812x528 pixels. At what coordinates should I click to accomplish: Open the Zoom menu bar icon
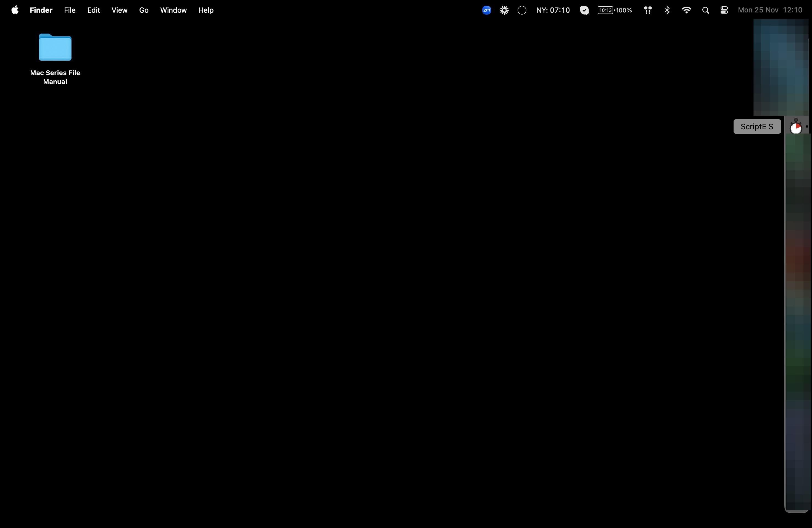[487, 10]
